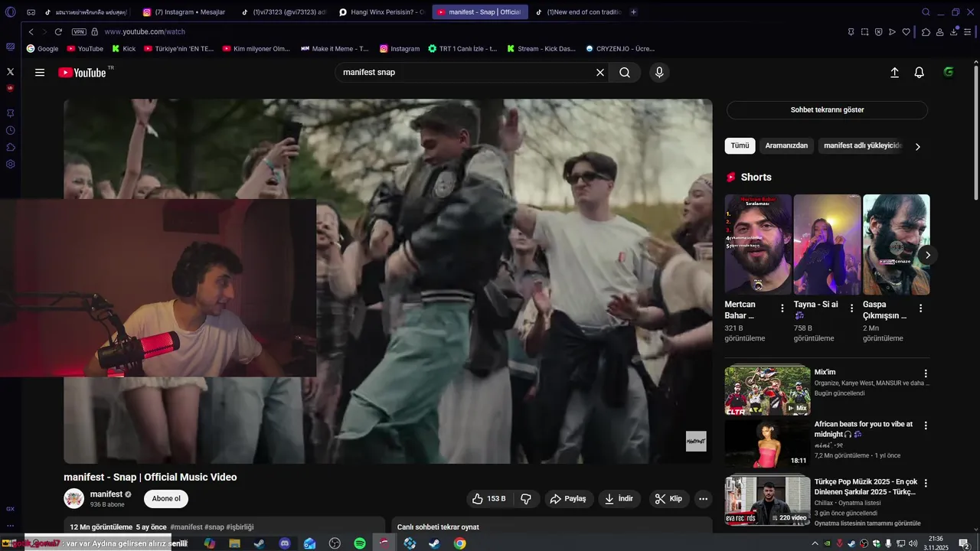Switch to Instagram Mesajlar browser tab
The height and width of the screenshot is (551, 980).
(184, 12)
